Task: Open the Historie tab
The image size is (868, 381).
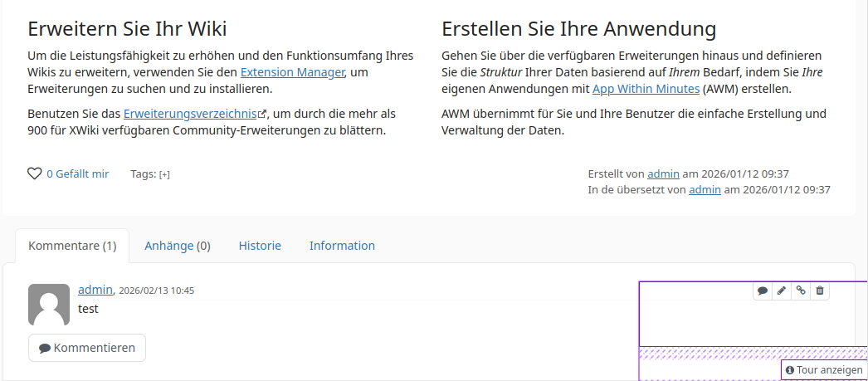Action: 260,246
